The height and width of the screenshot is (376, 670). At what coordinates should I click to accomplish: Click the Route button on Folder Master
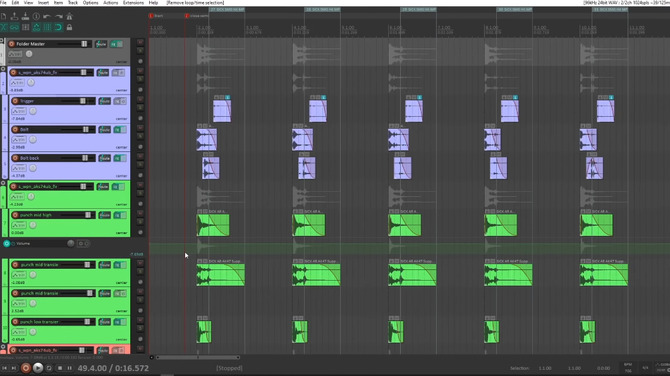(x=101, y=44)
